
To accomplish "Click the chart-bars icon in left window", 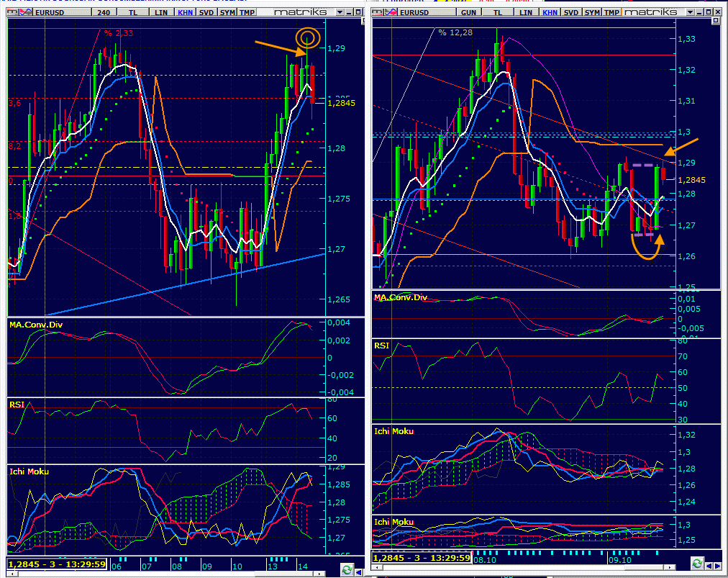I will [11, 12].
